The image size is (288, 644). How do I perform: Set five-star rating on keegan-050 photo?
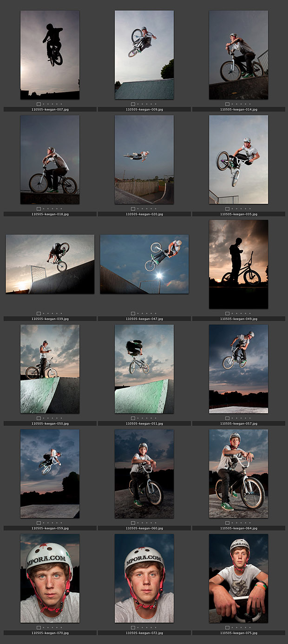(61, 418)
